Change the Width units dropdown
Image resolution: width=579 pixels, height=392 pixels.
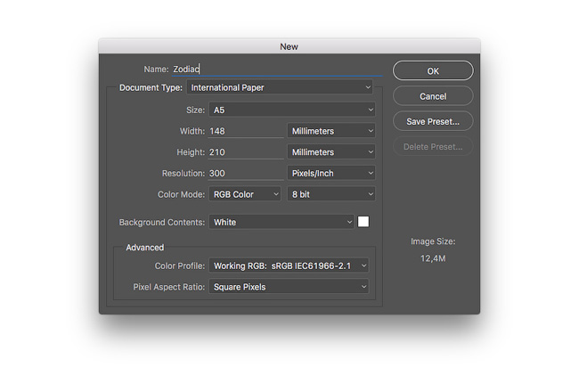(x=331, y=131)
